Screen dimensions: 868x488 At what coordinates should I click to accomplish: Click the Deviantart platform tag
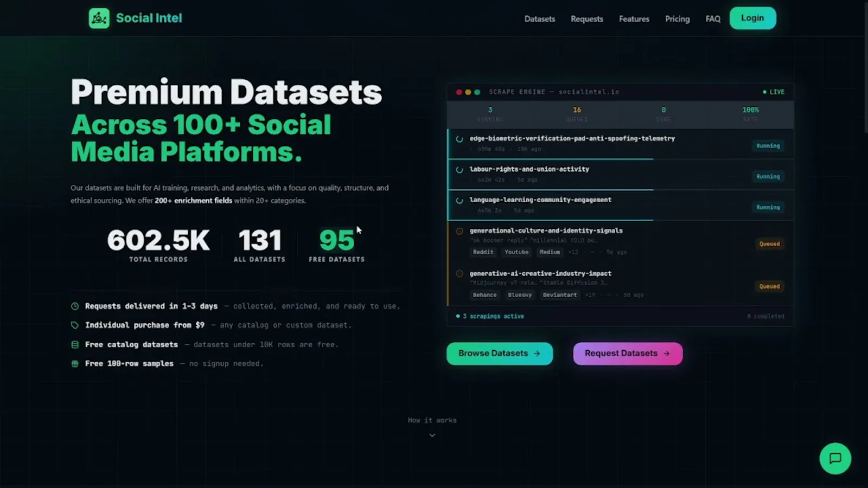(x=560, y=295)
